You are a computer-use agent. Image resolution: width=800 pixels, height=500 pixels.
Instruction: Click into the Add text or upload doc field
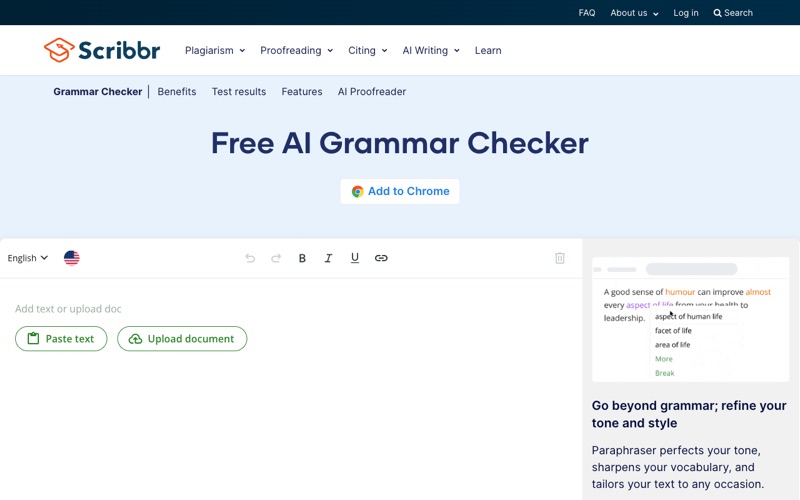[x=68, y=309]
